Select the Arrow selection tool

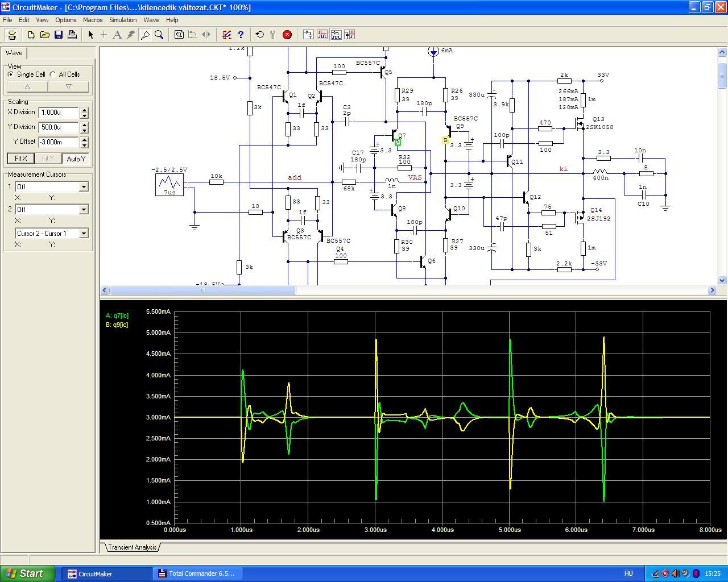pyautogui.click(x=90, y=35)
